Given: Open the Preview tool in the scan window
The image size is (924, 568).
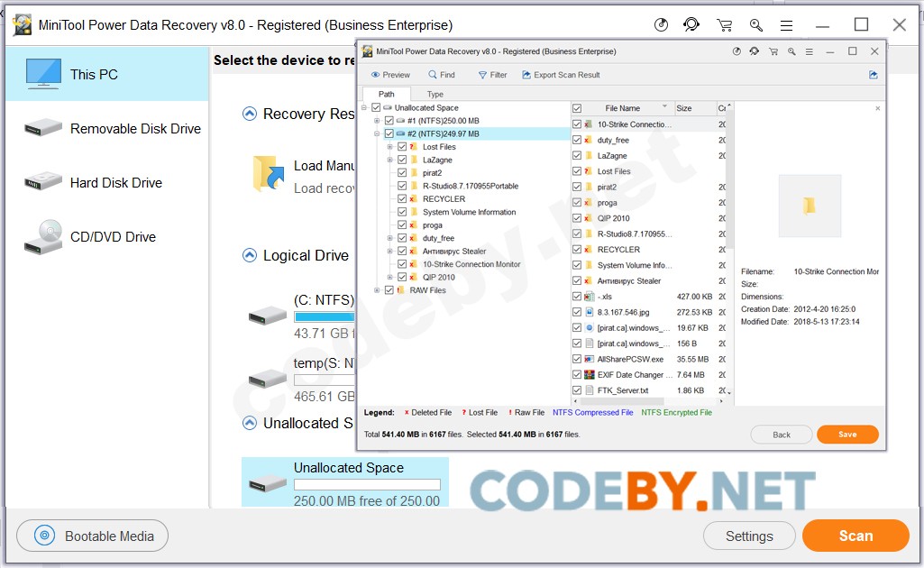Looking at the screenshot, I should 389,75.
